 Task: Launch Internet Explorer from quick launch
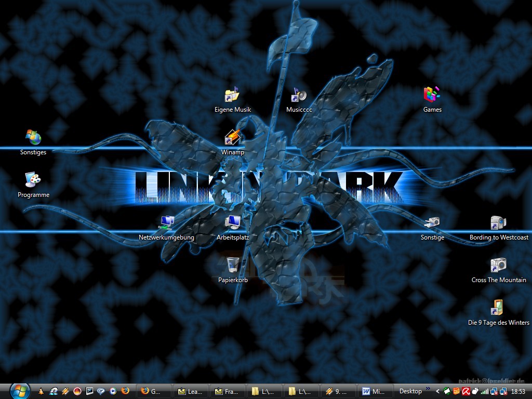[x=54, y=391]
